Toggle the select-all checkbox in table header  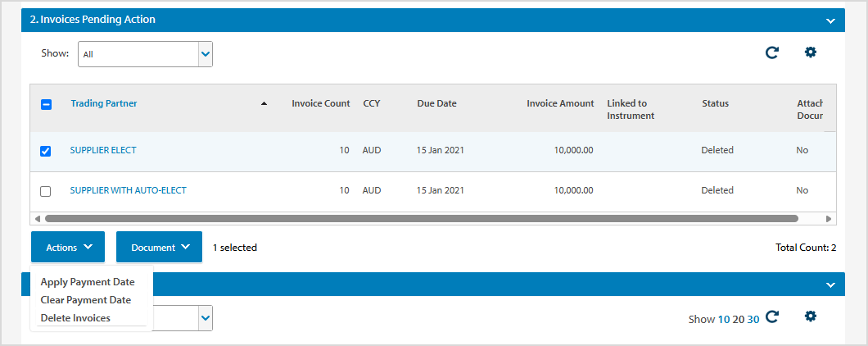click(x=47, y=104)
